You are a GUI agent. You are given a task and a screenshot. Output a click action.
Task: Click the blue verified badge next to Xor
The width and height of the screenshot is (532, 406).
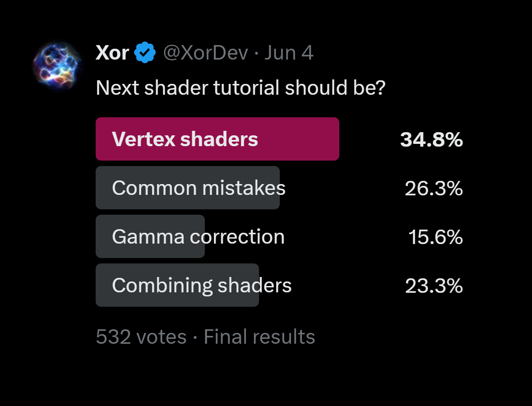[143, 51]
